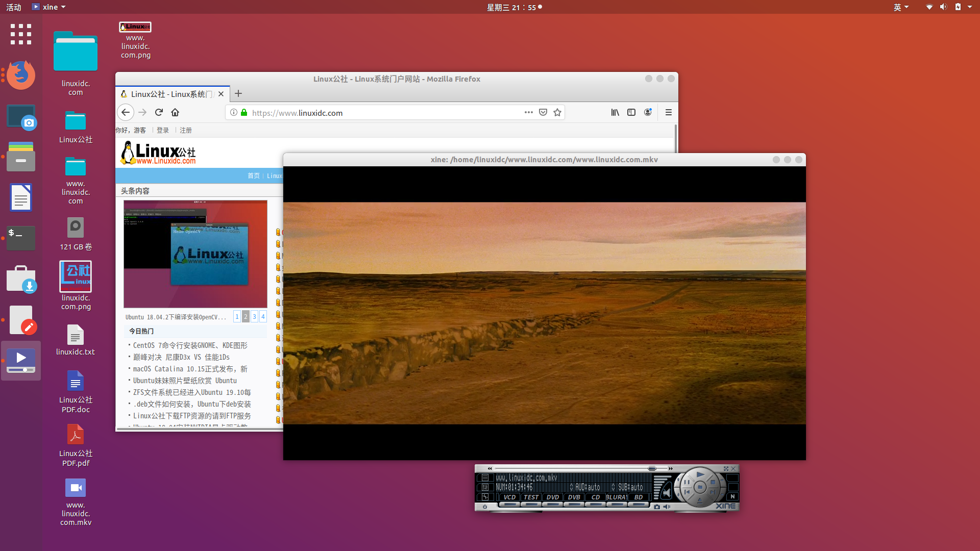This screenshot has width=980, height=551.
Task: Take a snapshot with the xine camera icon
Action: tap(657, 507)
